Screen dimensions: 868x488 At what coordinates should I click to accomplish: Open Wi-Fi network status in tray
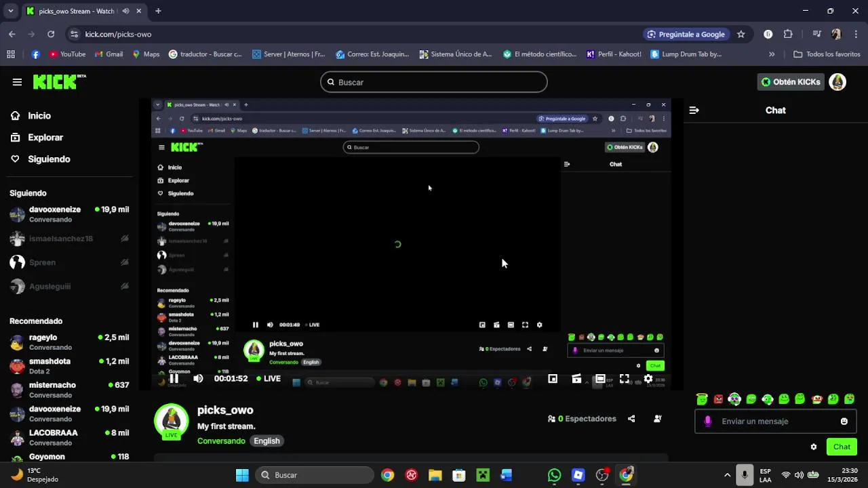coord(786,475)
